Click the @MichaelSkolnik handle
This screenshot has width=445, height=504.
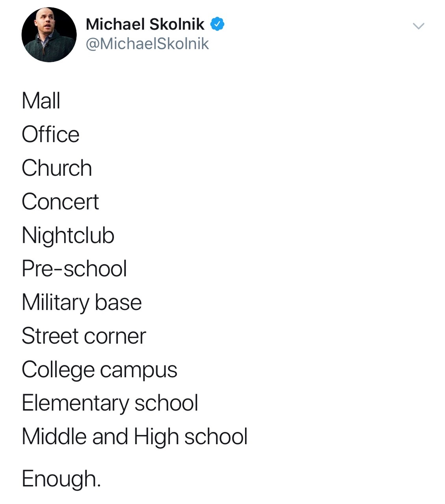coord(147,44)
